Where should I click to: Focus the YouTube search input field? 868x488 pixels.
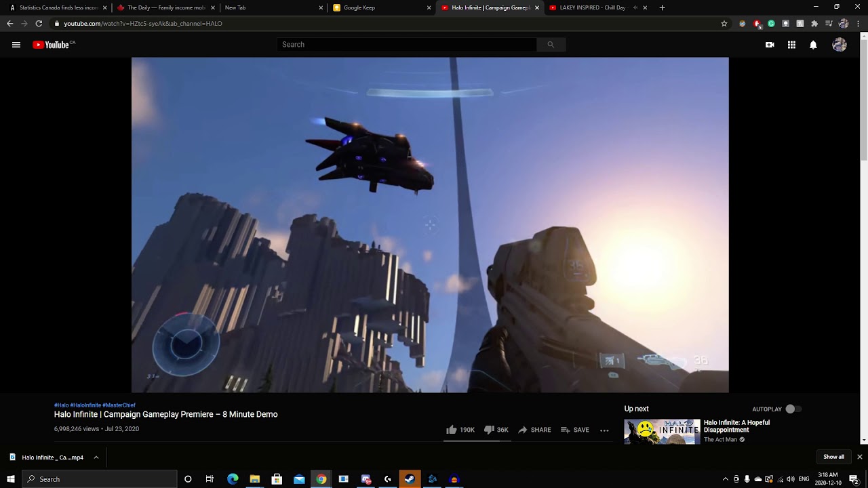point(407,45)
